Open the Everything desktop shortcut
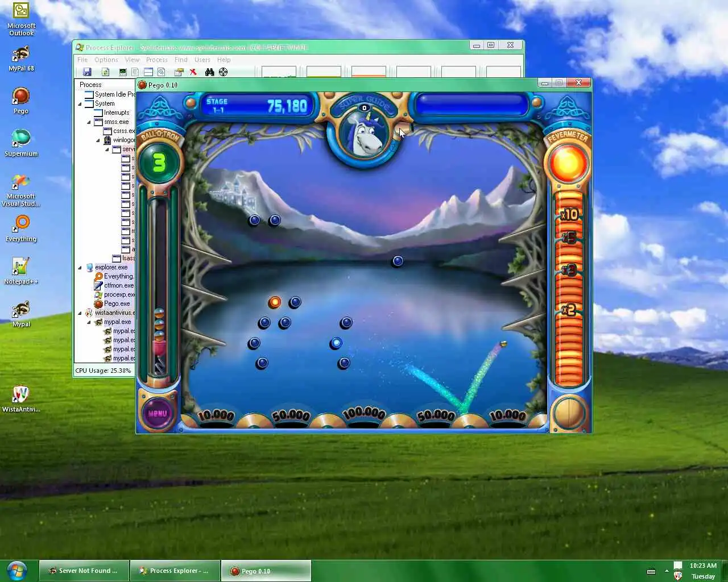 pos(21,228)
